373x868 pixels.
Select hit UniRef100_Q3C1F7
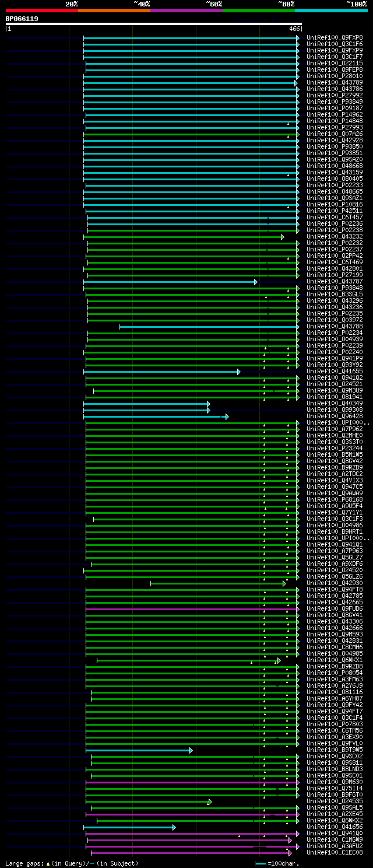(335, 57)
